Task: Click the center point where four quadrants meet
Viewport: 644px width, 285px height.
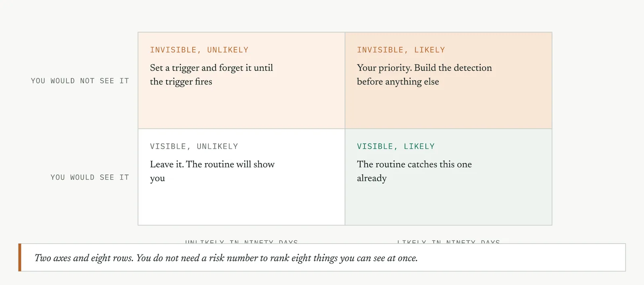Action: coord(345,129)
